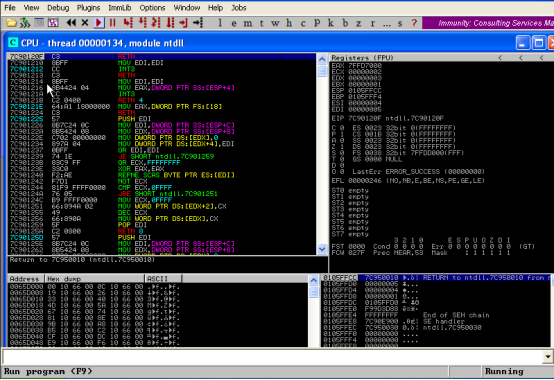Show windows list with 'w' button
The image size is (554, 380).
(275, 23)
